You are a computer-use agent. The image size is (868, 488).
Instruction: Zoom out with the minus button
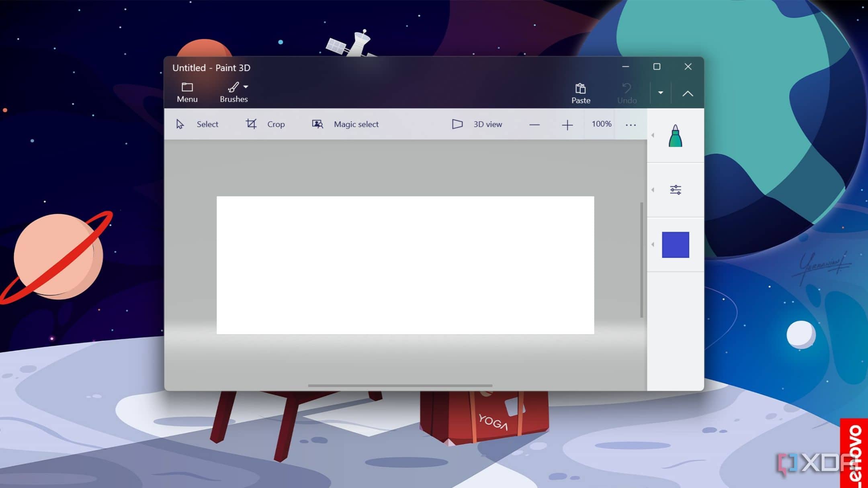[x=534, y=125]
